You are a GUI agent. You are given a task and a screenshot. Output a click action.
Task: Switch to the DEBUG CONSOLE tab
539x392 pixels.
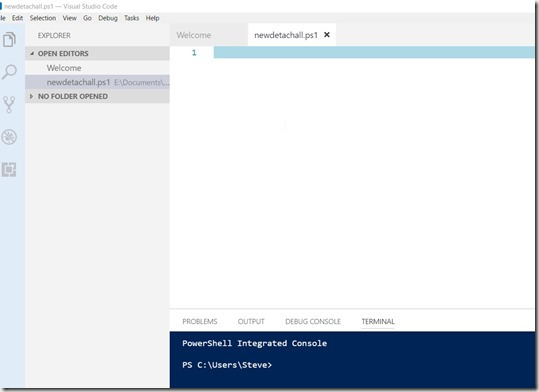coord(313,322)
